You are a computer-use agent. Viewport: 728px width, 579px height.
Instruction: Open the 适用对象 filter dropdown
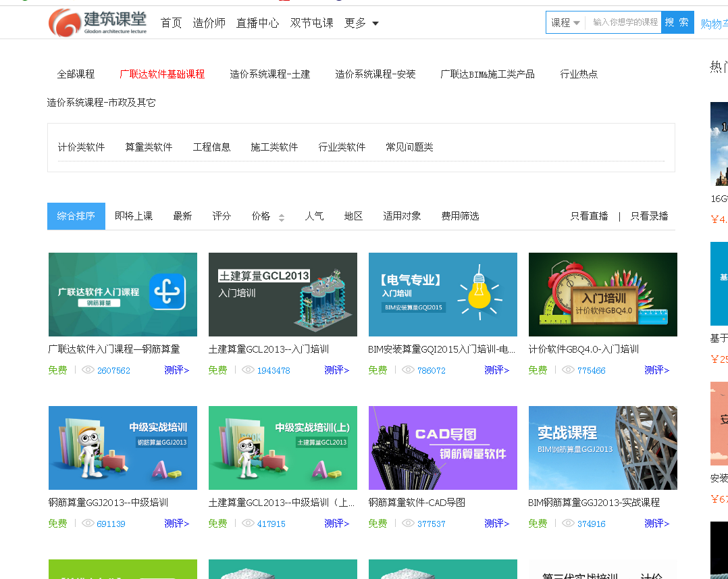pyautogui.click(x=402, y=216)
